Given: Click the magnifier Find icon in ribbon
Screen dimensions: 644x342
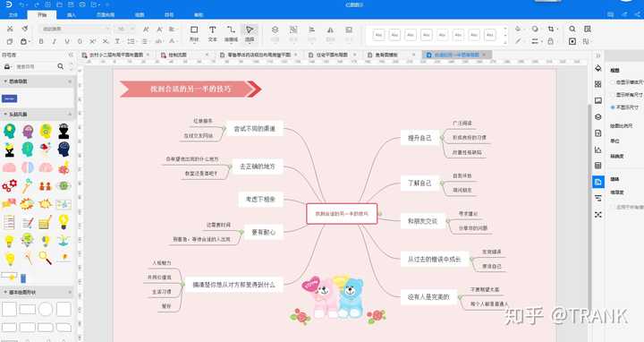Looking at the screenshot, I should tap(572, 29).
